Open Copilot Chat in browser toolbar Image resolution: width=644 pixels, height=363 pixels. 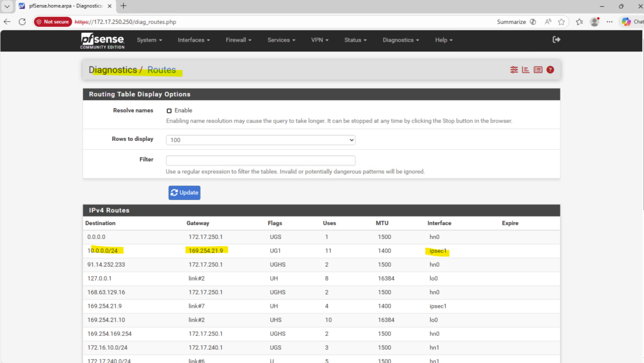point(631,21)
